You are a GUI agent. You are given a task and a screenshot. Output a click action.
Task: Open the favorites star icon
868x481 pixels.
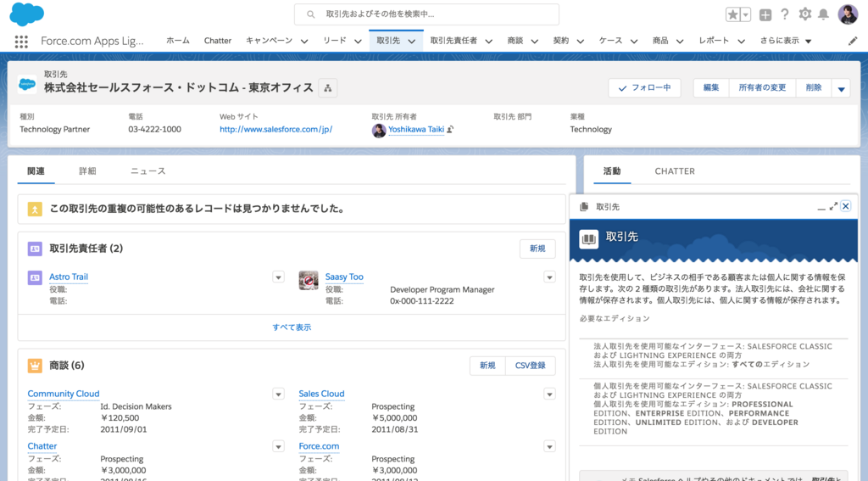[732, 15]
